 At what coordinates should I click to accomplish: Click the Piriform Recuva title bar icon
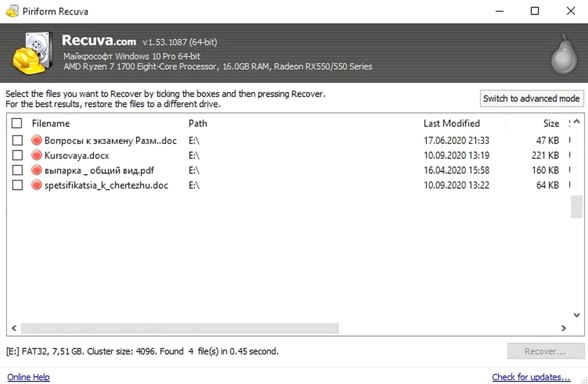click(x=12, y=11)
